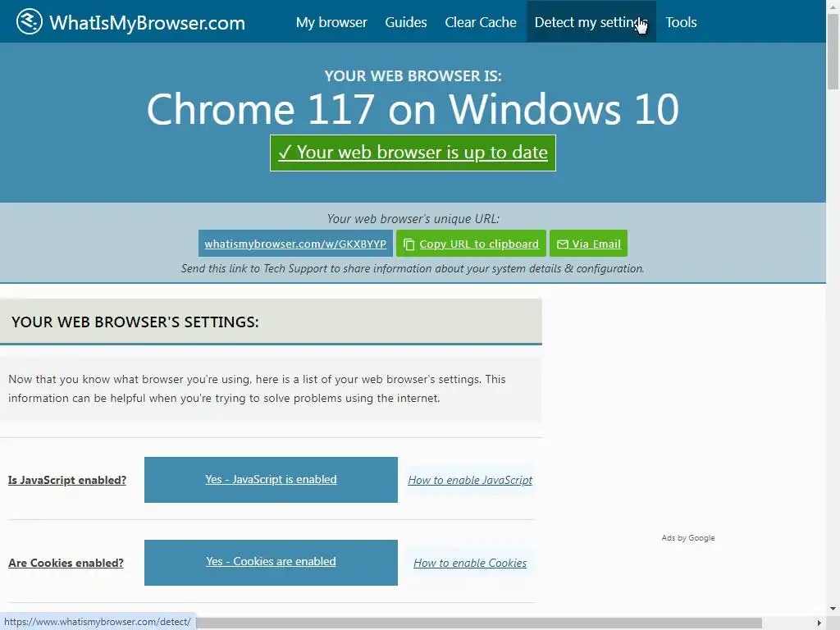Click the 'Your web browser is up to date' button
The image size is (840, 630).
point(413,153)
